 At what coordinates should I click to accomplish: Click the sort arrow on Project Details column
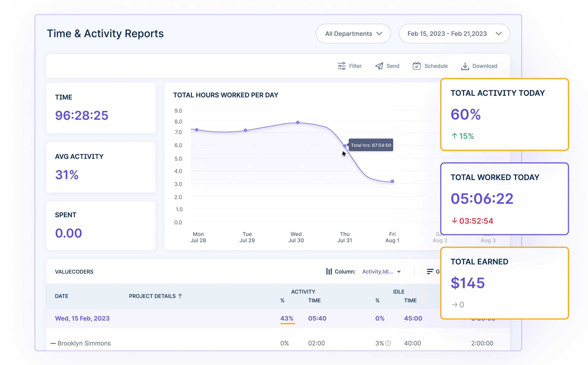click(181, 296)
